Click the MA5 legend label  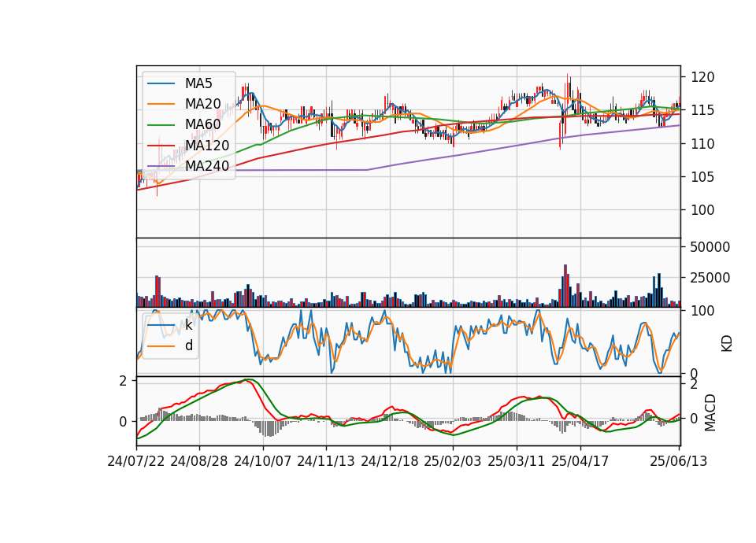(198, 83)
